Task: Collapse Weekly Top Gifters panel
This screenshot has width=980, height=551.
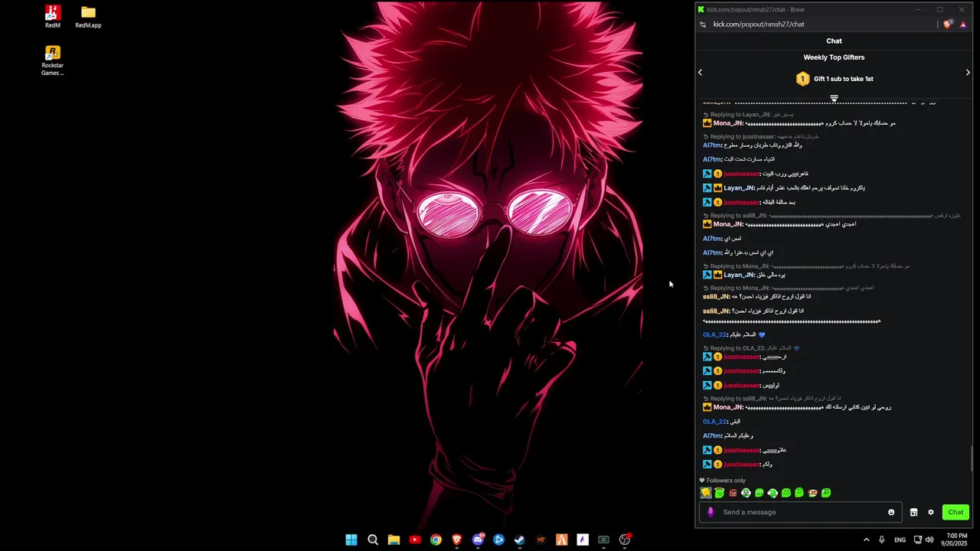Action: pos(834,98)
